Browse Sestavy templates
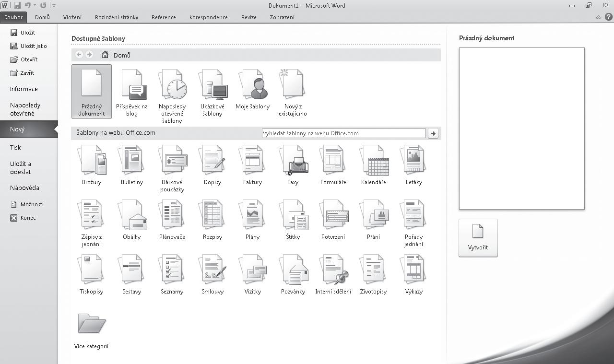This screenshot has width=614, height=364. 132,274
